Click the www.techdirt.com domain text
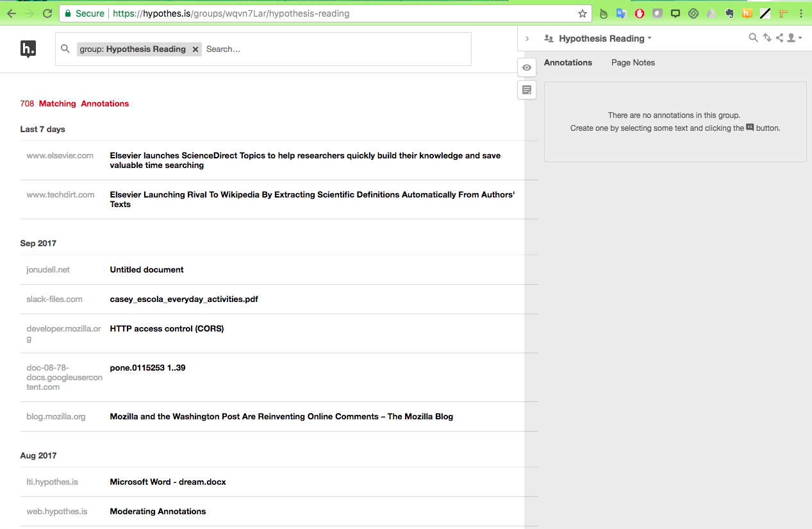Image resolution: width=812 pixels, height=529 pixels. (60, 195)
